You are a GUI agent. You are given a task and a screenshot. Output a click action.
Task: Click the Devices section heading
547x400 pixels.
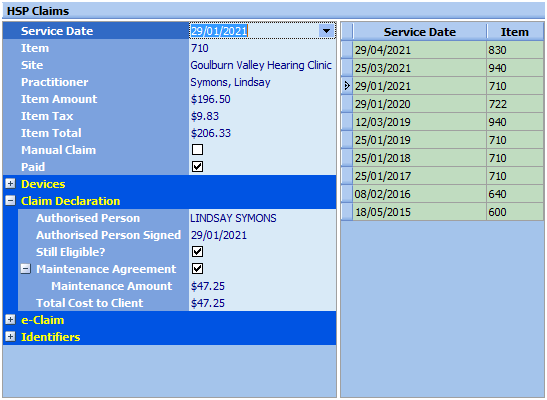coord(43,184)
